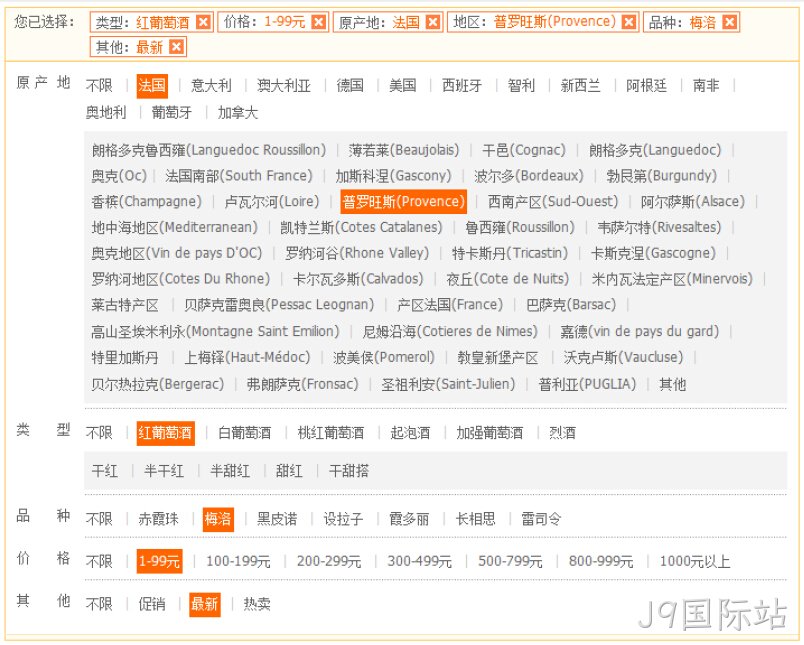Choose region 波美侯(Pomerol)
This screenshot has width=804, height=645.
[384, 357]
